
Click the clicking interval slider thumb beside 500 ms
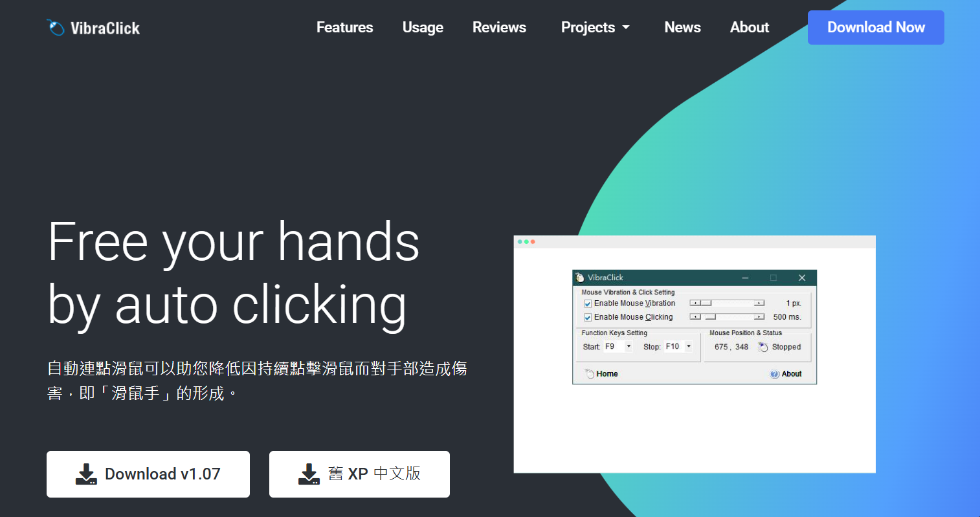click(710, 317)
